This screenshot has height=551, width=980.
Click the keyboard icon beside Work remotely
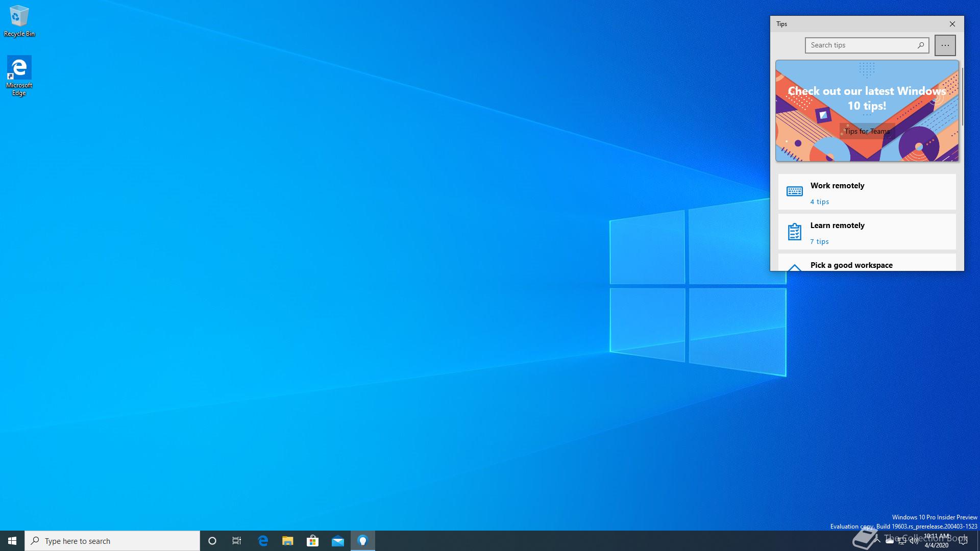pos(794,191)
